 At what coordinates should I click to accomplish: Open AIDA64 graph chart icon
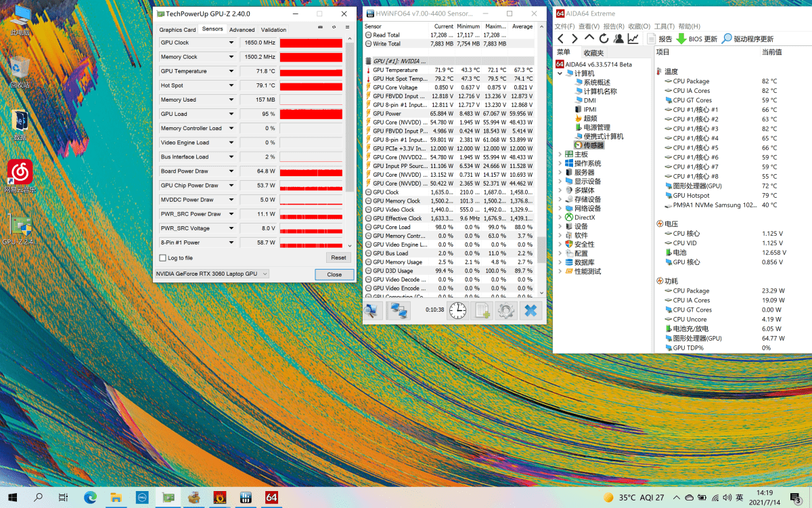pyautogui.click(x=633, y=39)
